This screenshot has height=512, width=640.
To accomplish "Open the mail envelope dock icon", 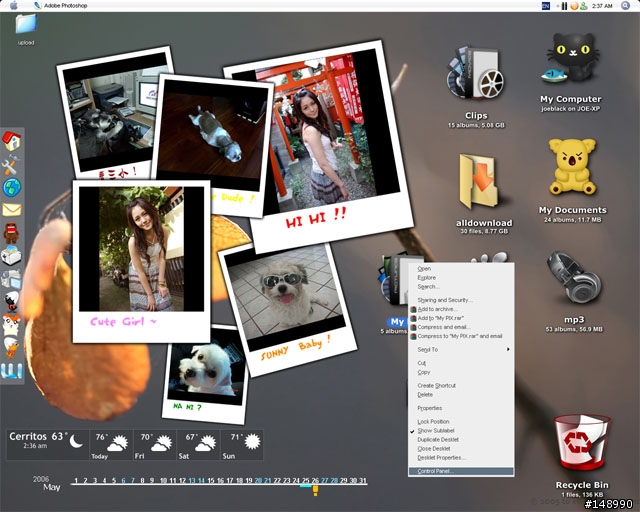I will (x=12, y=210).
